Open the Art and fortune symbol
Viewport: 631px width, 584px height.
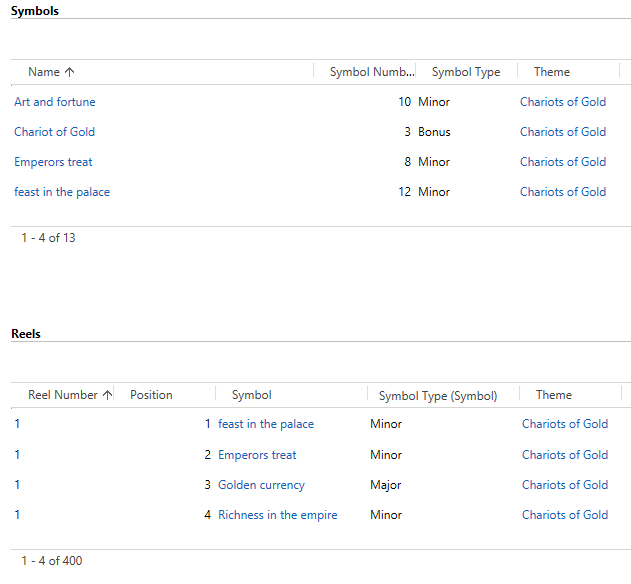[x=55, y=102]
